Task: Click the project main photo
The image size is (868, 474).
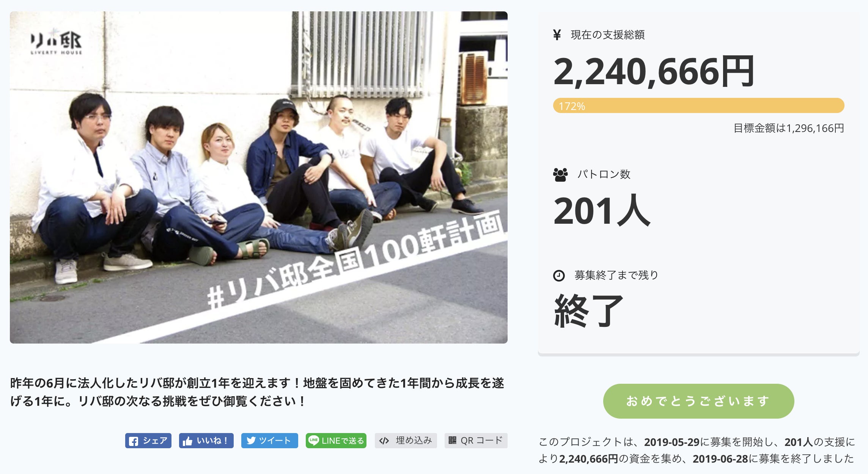Action: click(259, 177)
